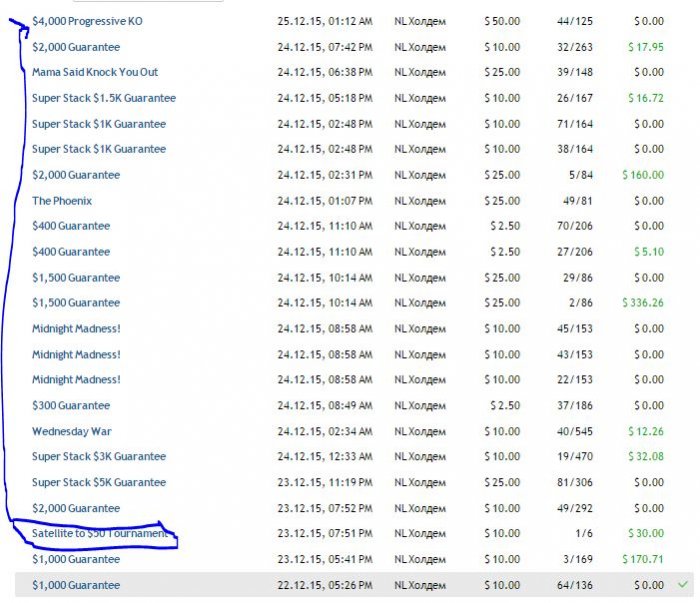Click the $12.26 winnings amount

pos(646,431)
